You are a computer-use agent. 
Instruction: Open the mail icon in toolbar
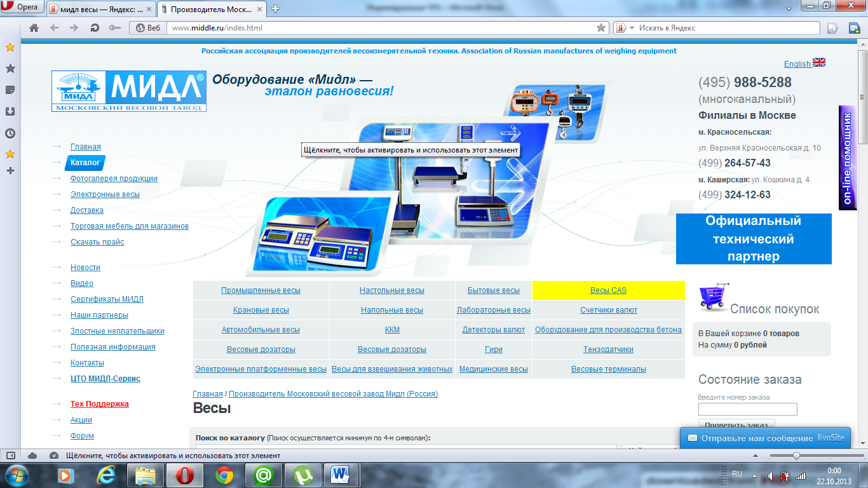(x=853, y=28)
